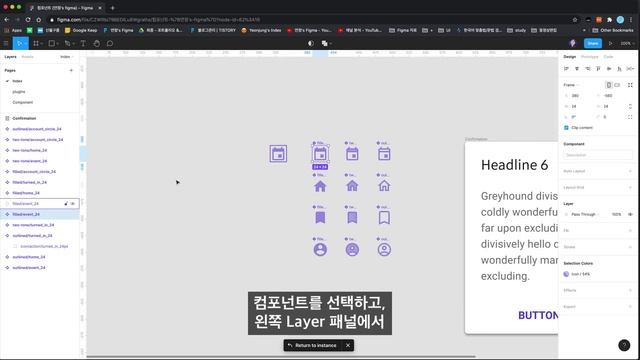
Task: Click the Present play icon
Action: pyautogui.click(x=611, y=43)
